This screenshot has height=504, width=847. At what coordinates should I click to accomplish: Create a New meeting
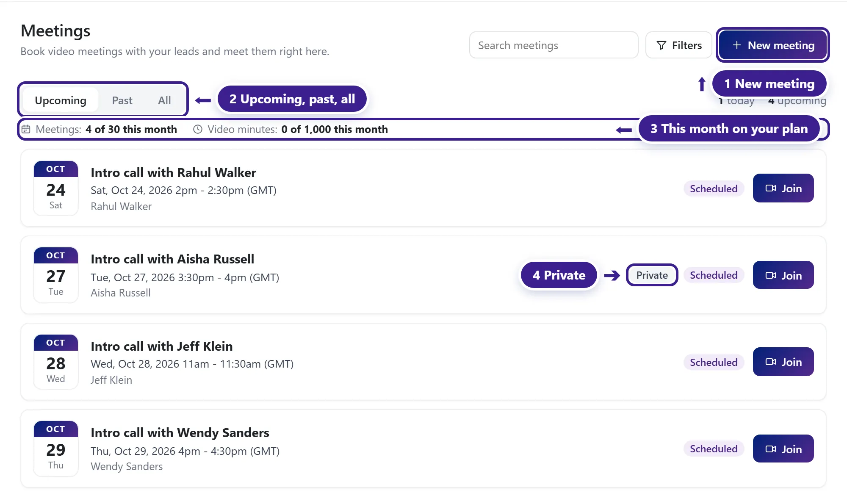click(x=773, y=45)
